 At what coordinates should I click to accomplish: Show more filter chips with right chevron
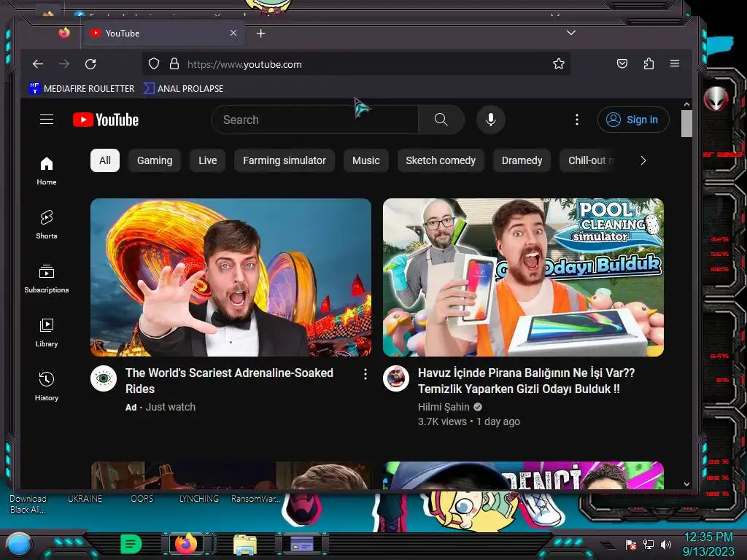tap(643, 160)
